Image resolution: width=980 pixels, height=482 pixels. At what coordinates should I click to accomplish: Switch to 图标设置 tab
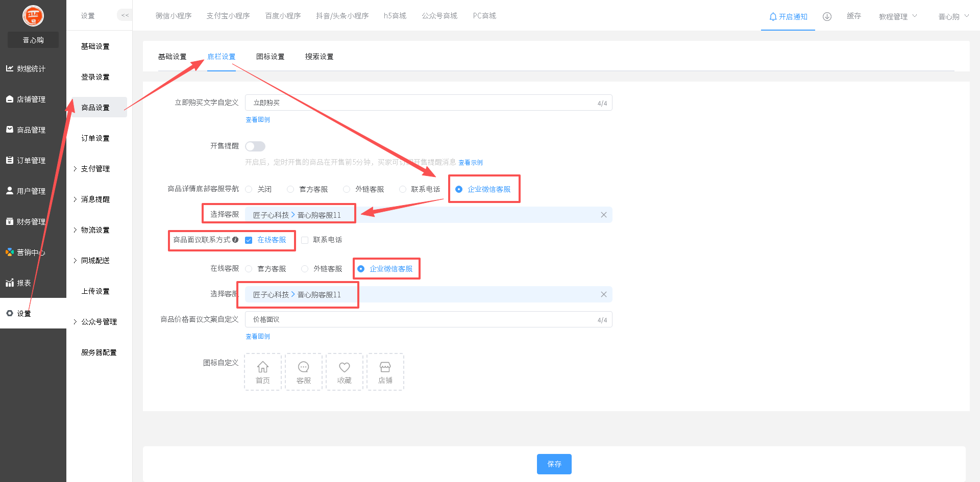270,57
